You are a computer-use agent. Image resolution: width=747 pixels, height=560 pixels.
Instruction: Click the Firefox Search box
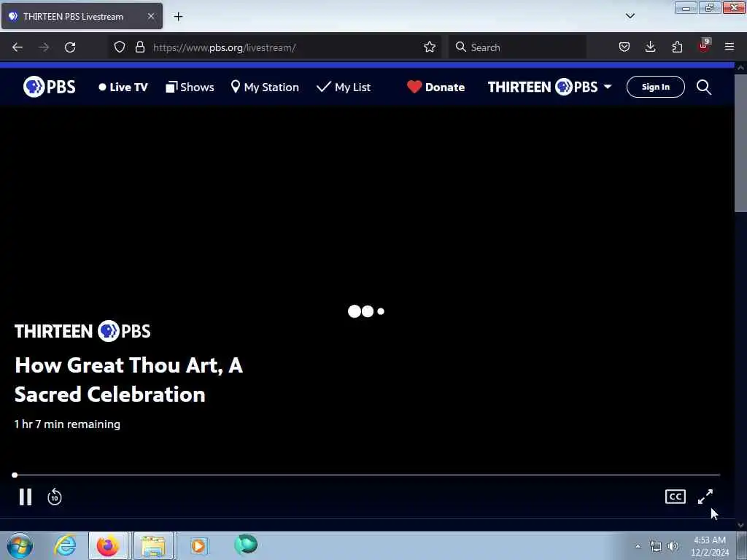(x=517, y=47)
